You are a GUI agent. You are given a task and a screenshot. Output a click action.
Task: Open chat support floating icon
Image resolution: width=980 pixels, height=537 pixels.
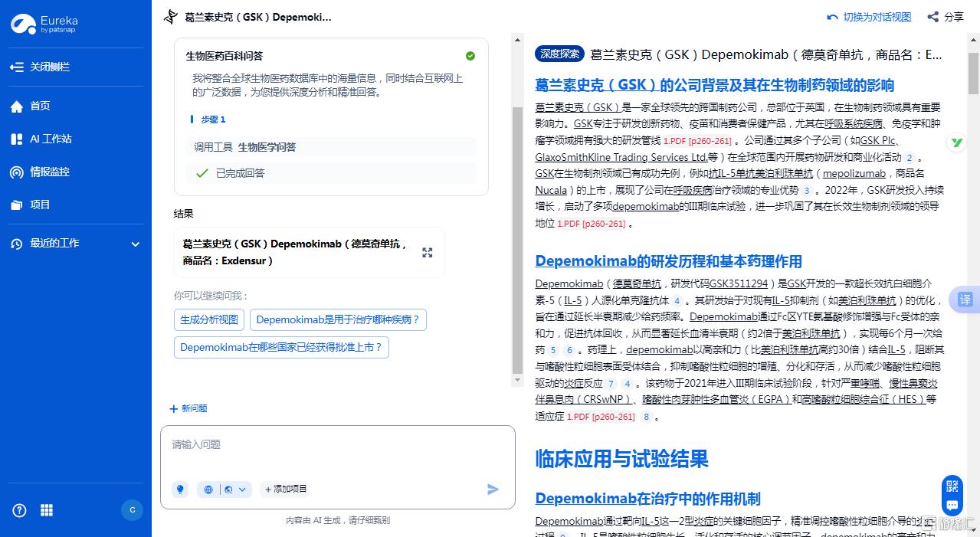click(952, 505)
